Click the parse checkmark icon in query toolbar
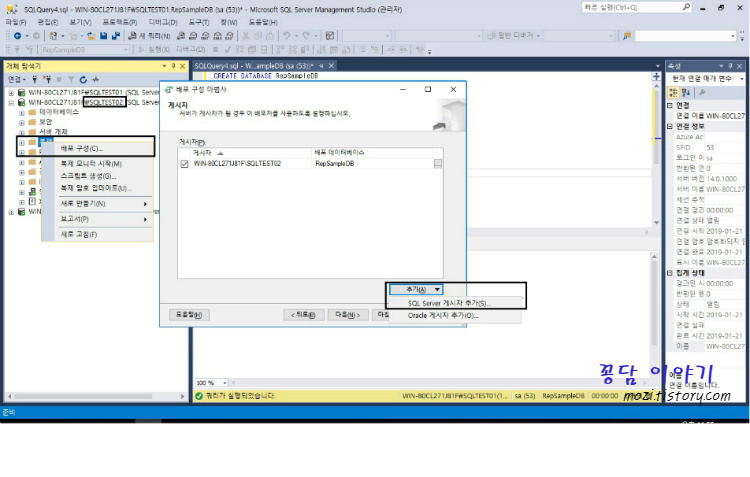 (x=228, y=49)
